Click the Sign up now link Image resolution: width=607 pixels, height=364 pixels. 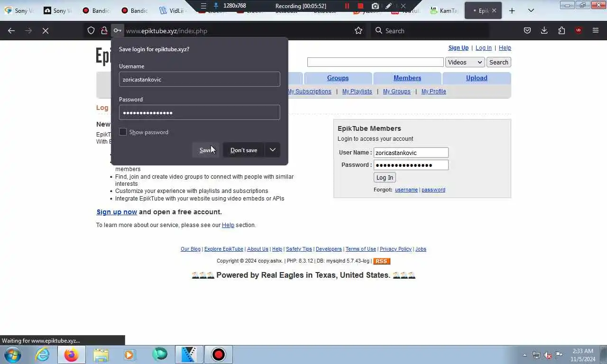(117, 212)
